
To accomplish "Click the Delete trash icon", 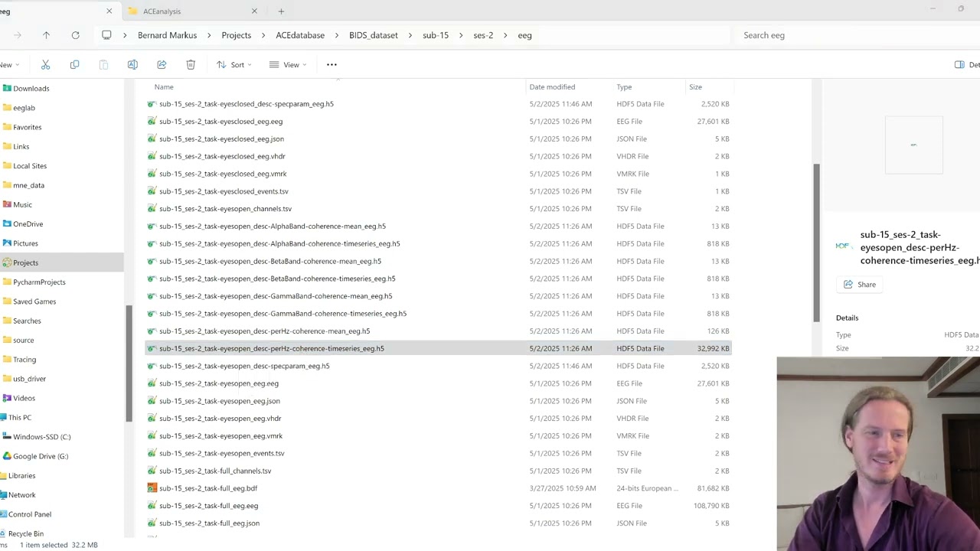I will click(x=191, y=65).
